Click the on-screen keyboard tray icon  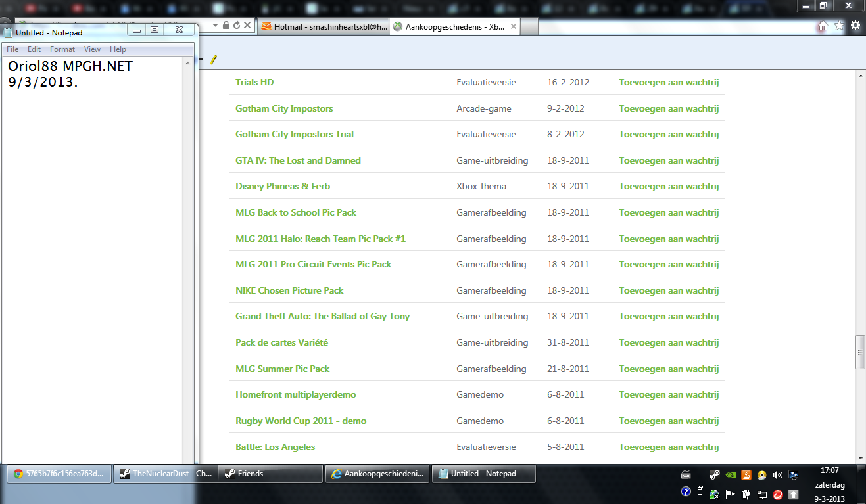[686, 474]
